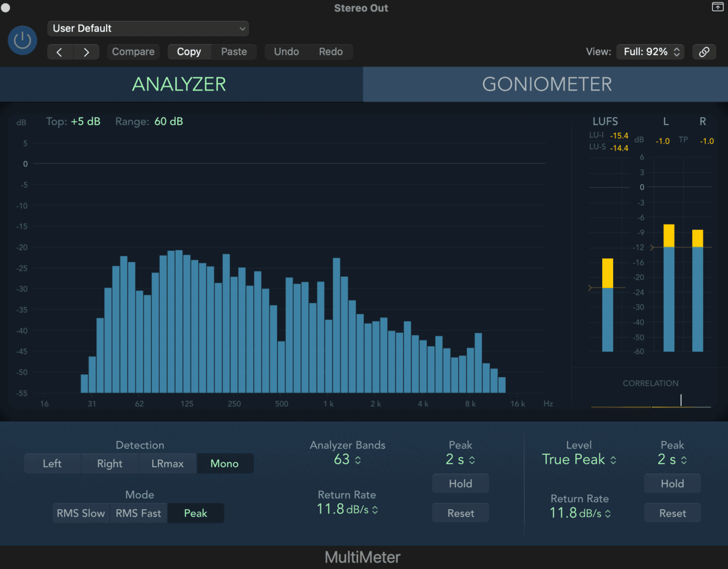Click the Undo button
The image size is (728, 569).
[286, 52]
